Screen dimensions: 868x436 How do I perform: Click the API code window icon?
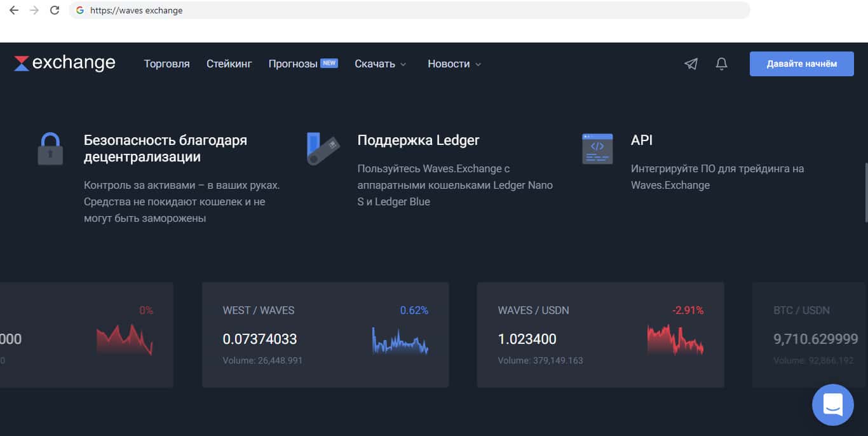597,149
